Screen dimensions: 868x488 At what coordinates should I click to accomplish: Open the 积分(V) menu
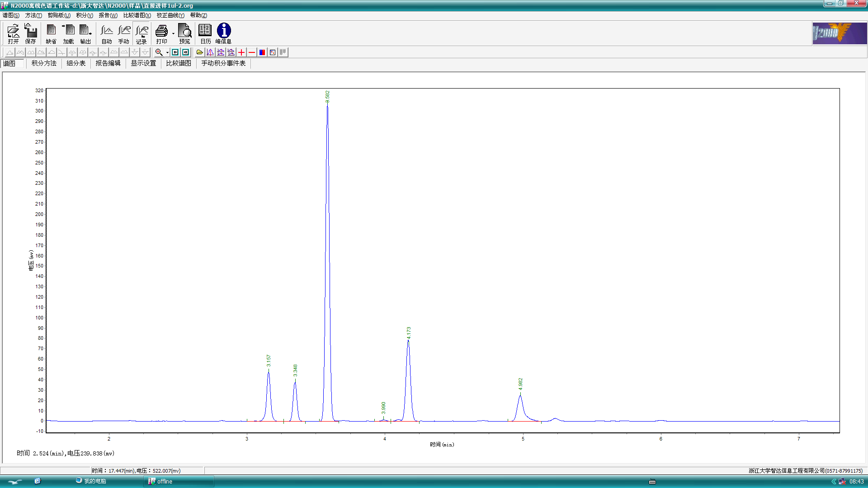[x=85, y=15]
